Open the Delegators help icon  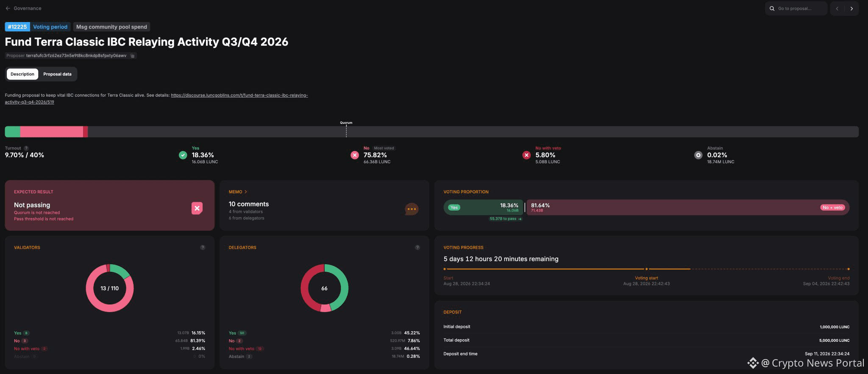pyautogui.click(x=417, y=248)
